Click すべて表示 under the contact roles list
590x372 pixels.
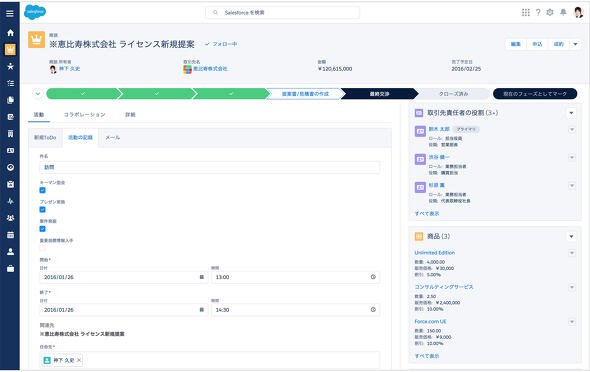tap(427, 214)
